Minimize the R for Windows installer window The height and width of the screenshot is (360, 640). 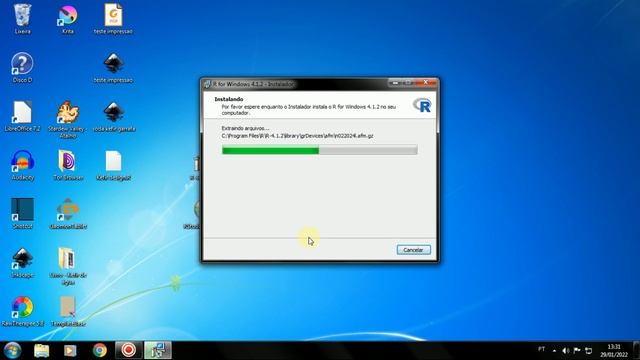[394, 83]
